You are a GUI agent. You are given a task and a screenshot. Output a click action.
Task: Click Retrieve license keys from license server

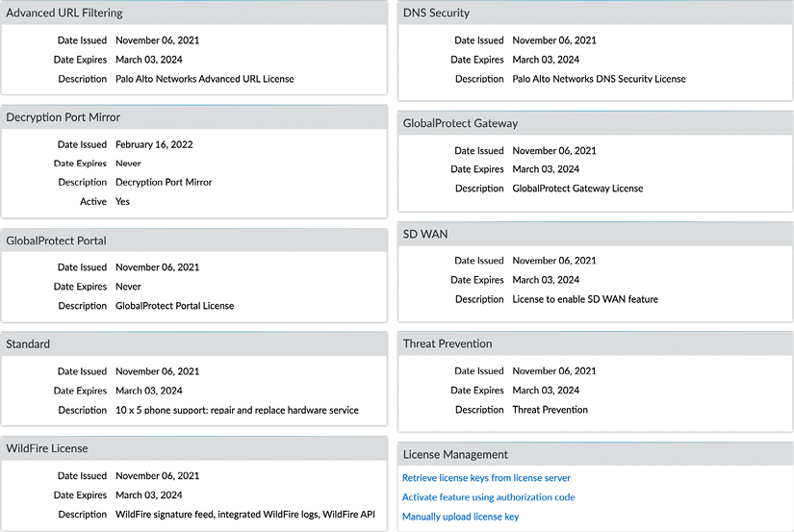486,478
